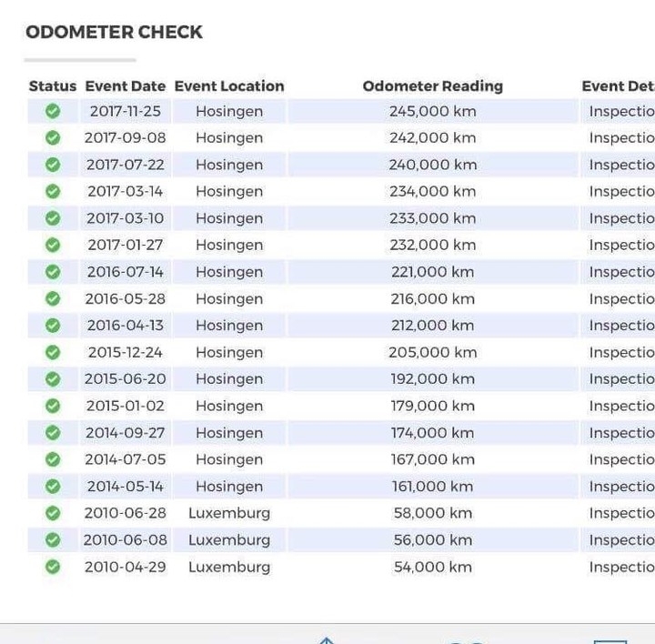
Task: Select the 2016-07-14 event date cell
Action: [126, 272]
